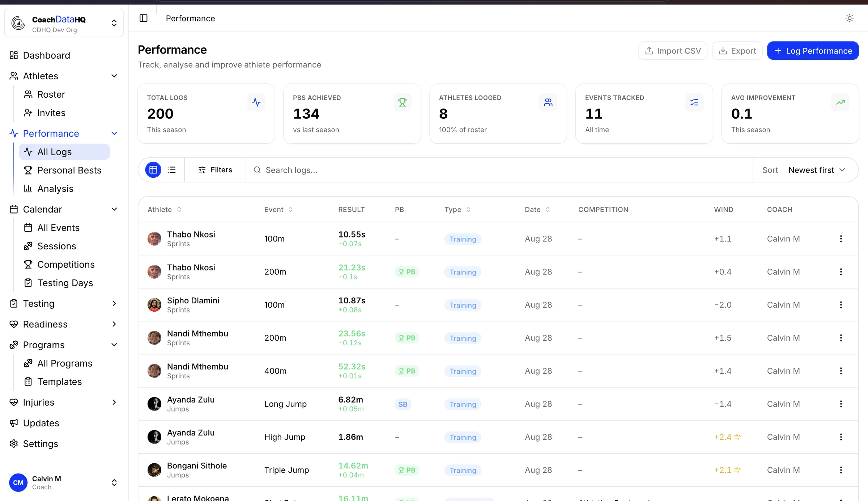Screen dimensions: 868x501
Task: Click the Search logs input field
Action: [499, 170]
